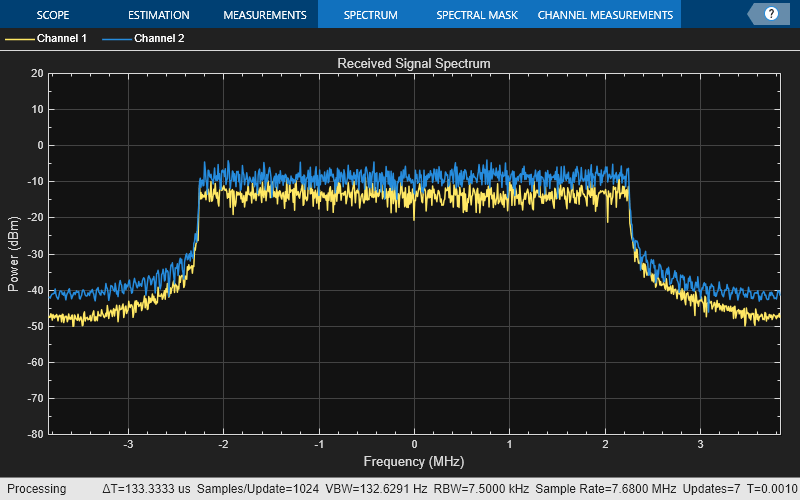This screenshot has height=500, width=800.
Task: Click the Spectrum tab
Action: click(370, 15)
